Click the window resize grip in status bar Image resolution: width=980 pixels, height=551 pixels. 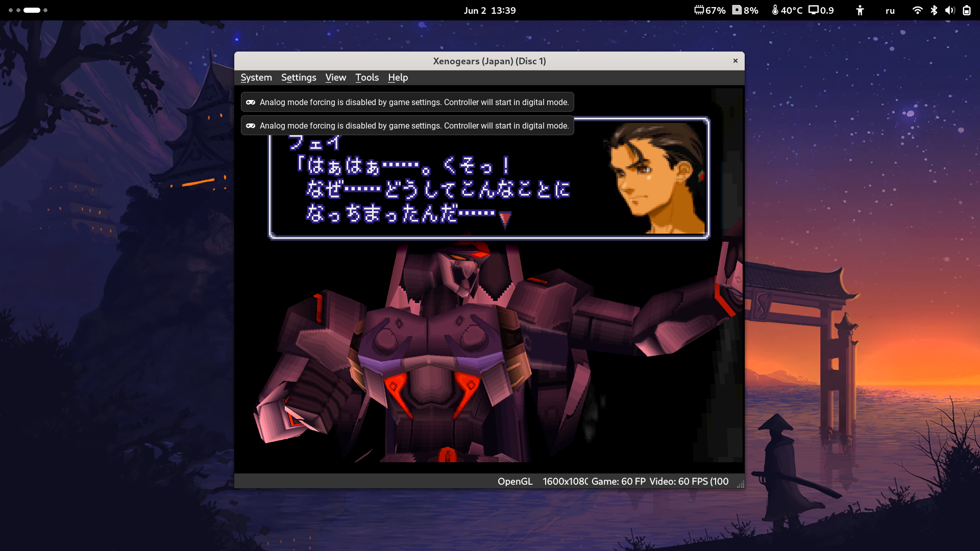click(x=740, y=484)
